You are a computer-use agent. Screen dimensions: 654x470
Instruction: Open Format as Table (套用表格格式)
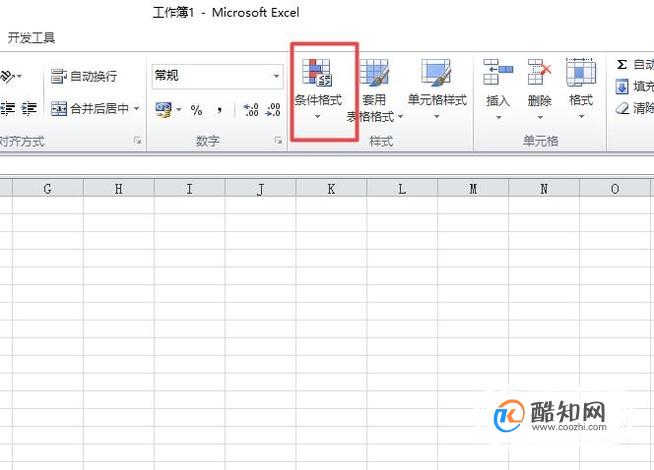pos(374,90)
